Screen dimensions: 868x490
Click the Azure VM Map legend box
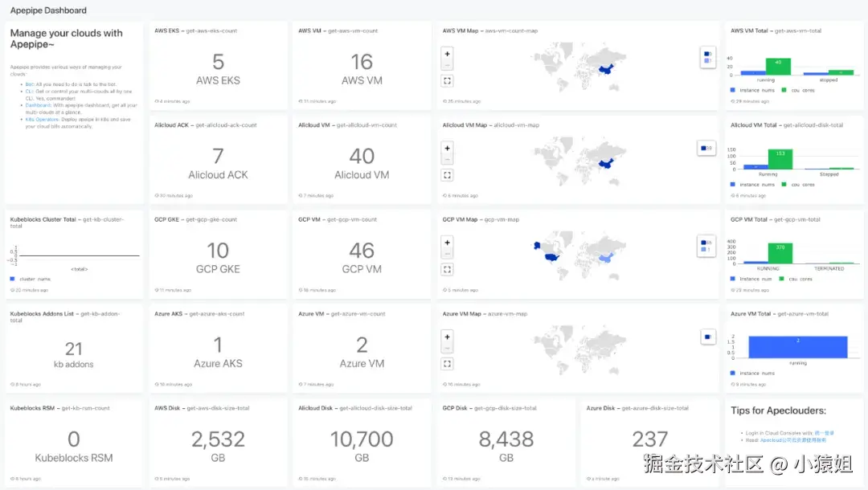pyautogui.click(x=707, y=337)
